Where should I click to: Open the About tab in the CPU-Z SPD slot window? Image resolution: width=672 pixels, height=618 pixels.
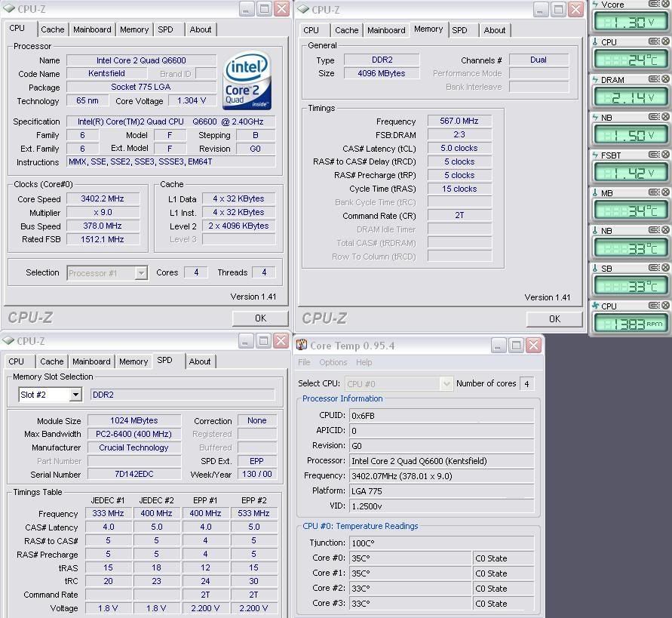[x=200, y=361]
